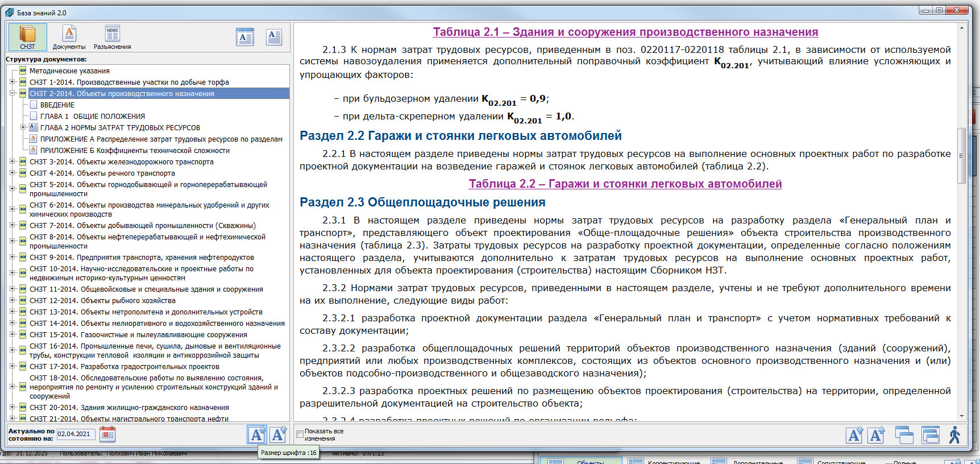Click the stacked windows icon beside walking person
Viewport: 980px width, 464px height.
930,435
